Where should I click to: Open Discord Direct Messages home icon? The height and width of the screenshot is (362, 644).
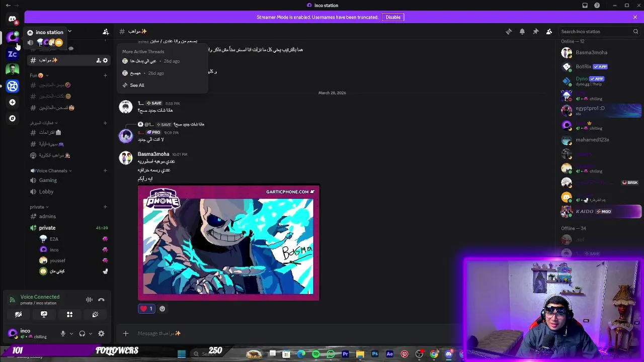(12, 19)
